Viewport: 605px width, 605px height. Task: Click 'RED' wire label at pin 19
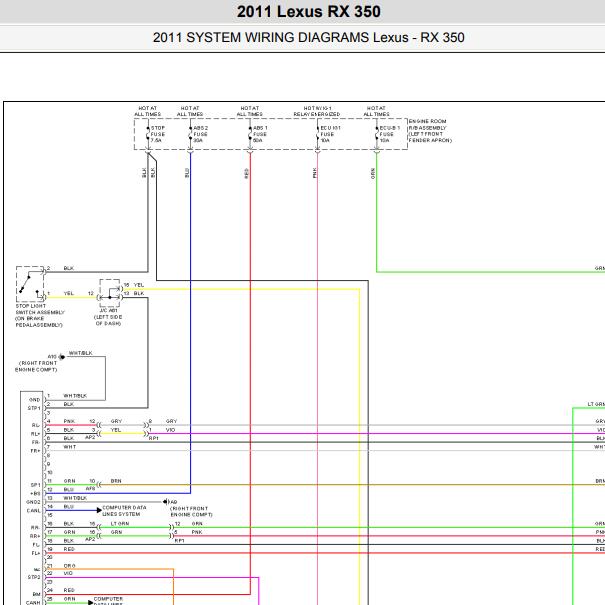click(69, 549)
